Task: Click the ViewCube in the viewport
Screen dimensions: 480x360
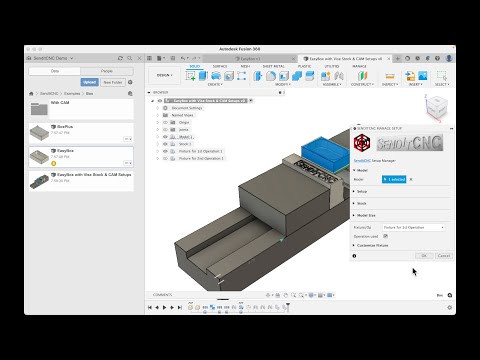Action: (437, 107)
